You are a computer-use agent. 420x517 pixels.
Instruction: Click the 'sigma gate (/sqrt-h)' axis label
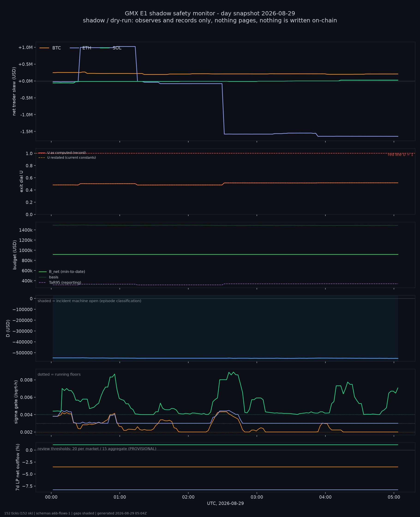[16, 402]
